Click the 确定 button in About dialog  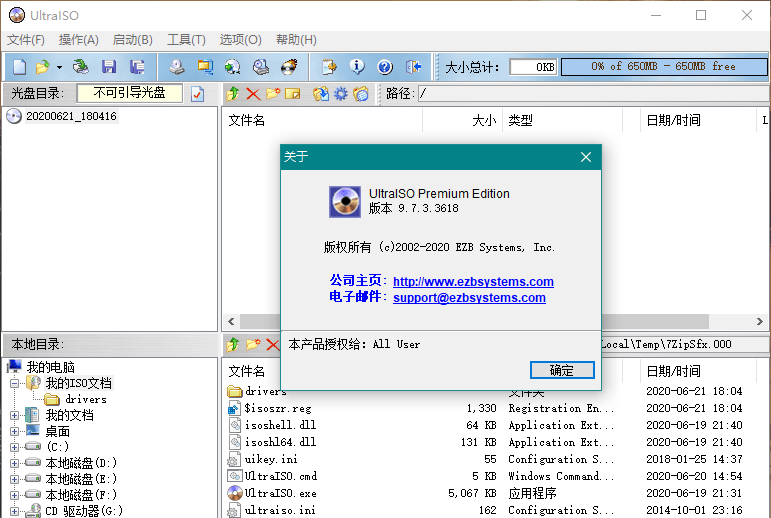(x=562, y=370)
